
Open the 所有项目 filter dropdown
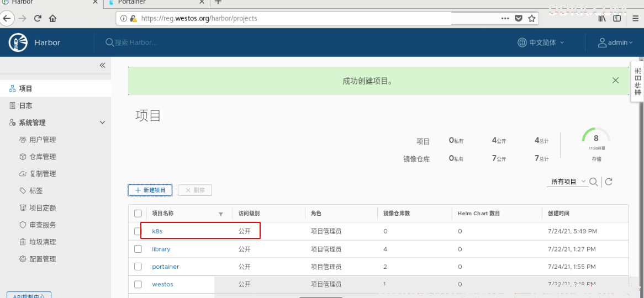pyautogui.click(x=567, y=182)
